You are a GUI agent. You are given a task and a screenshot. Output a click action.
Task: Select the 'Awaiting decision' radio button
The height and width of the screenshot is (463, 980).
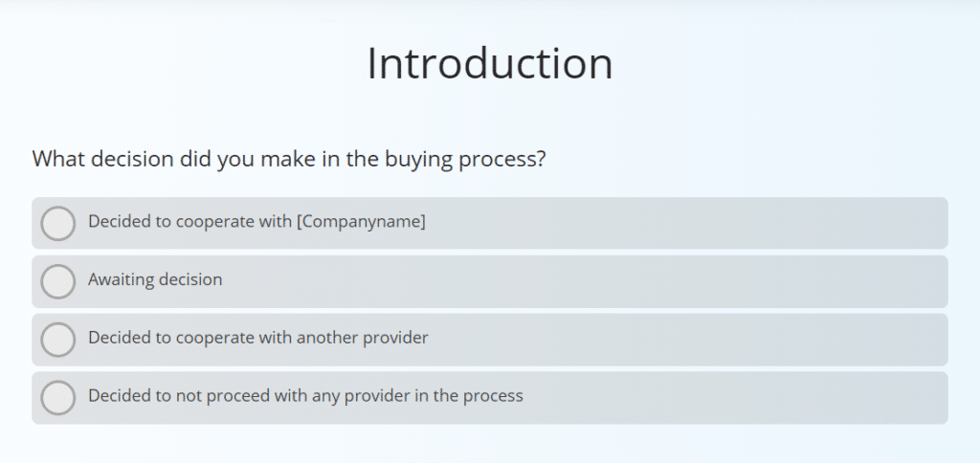tap(58, 281)
